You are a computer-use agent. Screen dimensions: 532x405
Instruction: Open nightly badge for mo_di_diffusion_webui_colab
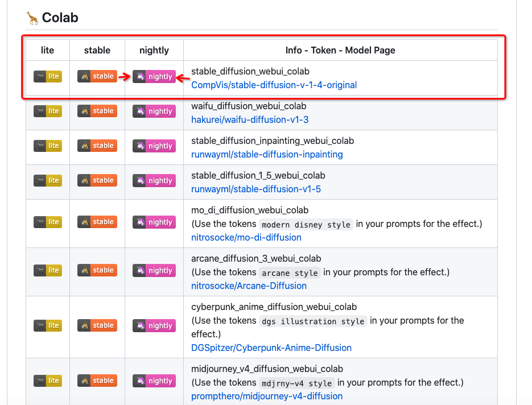(154, 222)
